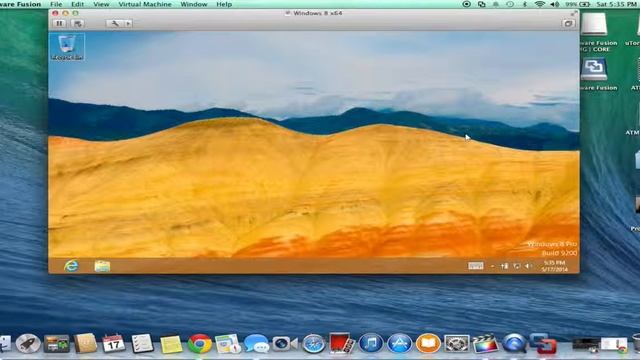Screen dimensions: 640x360
Task: Open VM settings with the wrench icon
Action: point(115,24)
